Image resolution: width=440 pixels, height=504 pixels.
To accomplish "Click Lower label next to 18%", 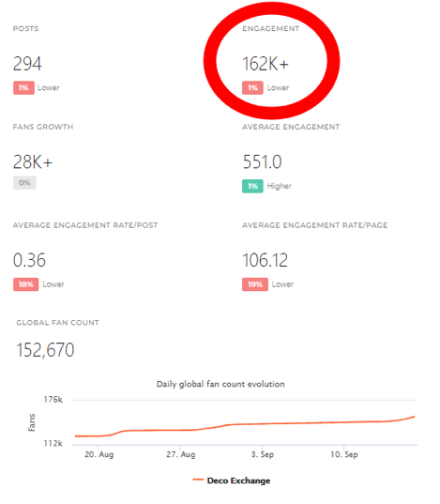I will click(53, 284).
